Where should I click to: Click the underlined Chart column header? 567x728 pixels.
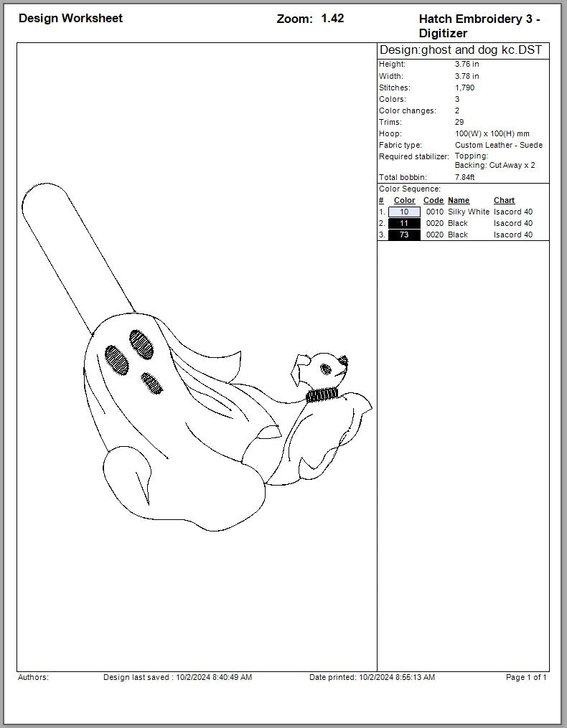click(504, 201)
